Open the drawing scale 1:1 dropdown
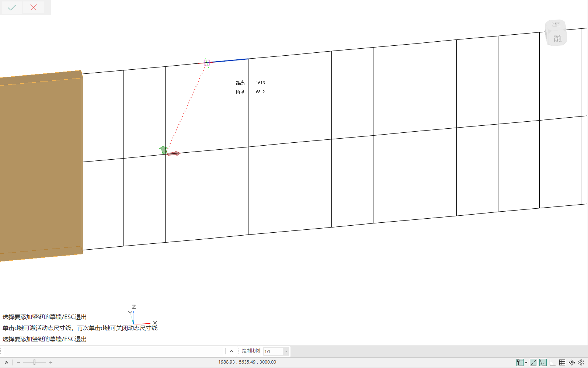The height and width of the screenshot is (368, 588). tap(276, 351)
